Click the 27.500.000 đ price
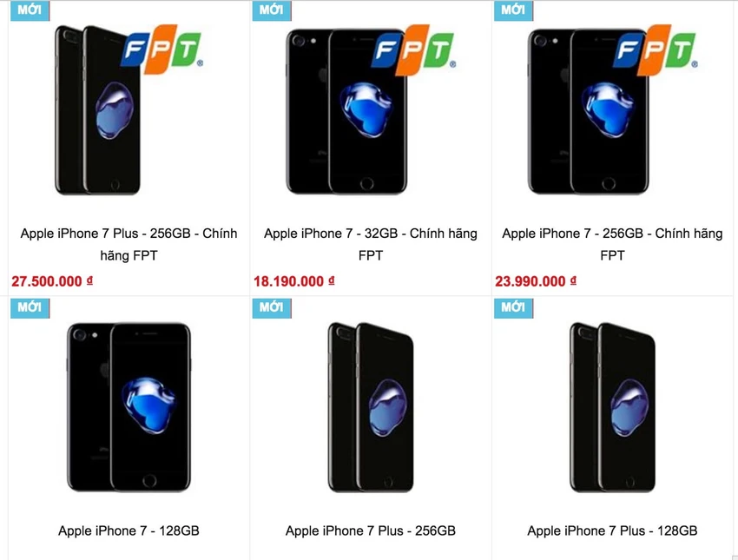 tap(52, 281)
